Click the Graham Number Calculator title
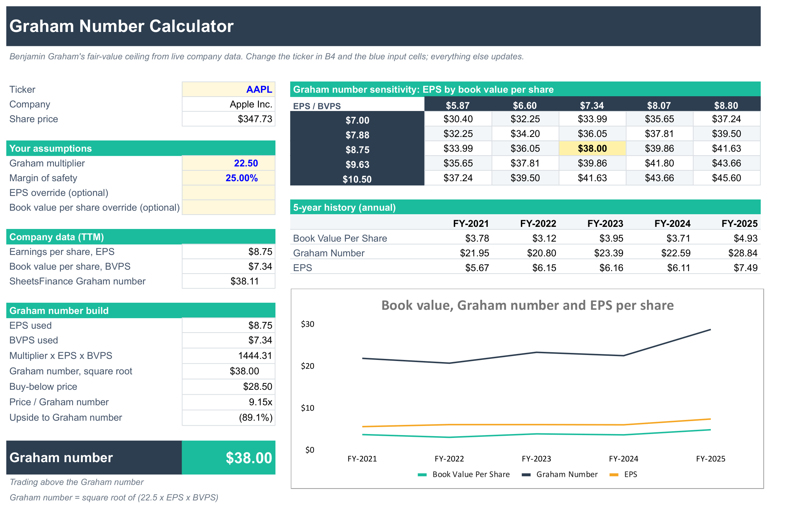The width and height of the screenshot is (812, 512). pos(122,26)
